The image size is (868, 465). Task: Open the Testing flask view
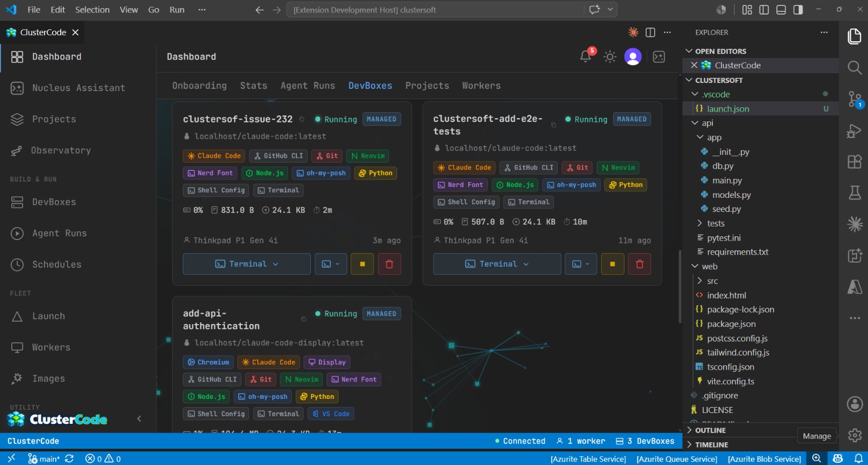click(x=854, y=192)
